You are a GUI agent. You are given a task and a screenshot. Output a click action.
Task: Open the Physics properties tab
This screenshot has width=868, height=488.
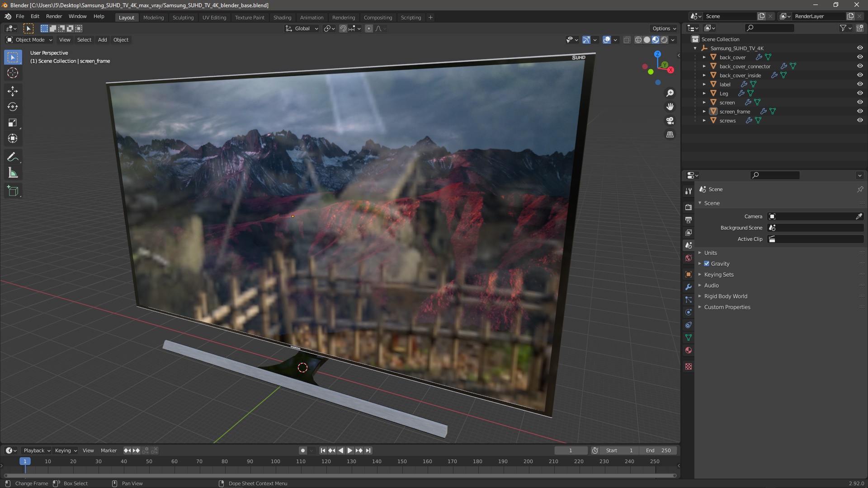[689, 312]
